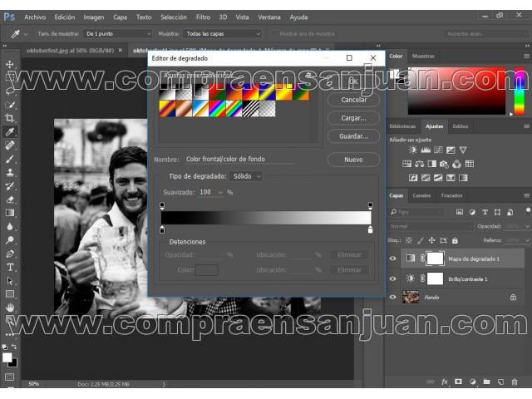The width and height of the screenshot is (532, 399).
Task: Open the layer blend mode Normal dropdown
Action: click(x=431, y=226)
